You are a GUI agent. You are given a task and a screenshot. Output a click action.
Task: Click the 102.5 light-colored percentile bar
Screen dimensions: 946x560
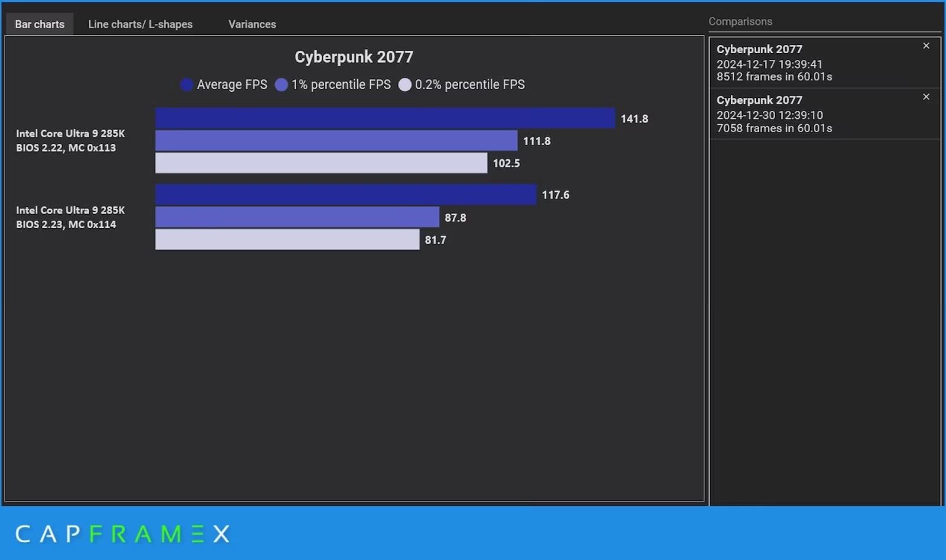coord(319,163)
